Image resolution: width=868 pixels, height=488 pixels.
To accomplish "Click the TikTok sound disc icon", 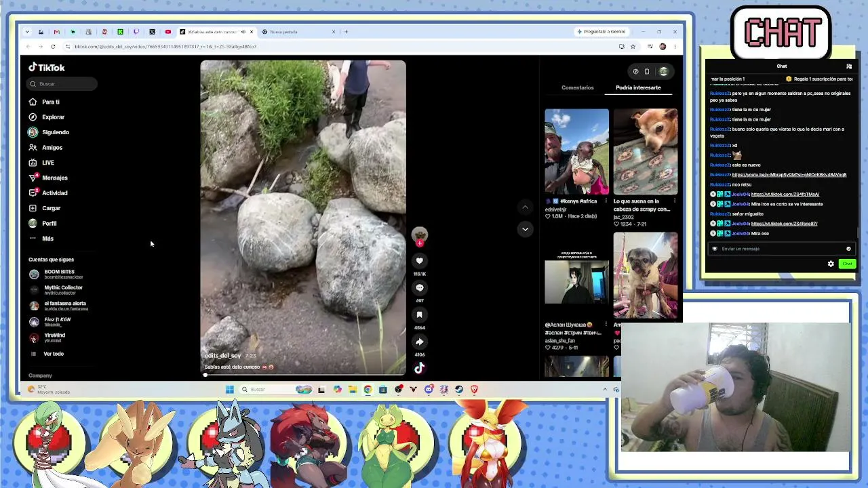I will pos(420,368).
